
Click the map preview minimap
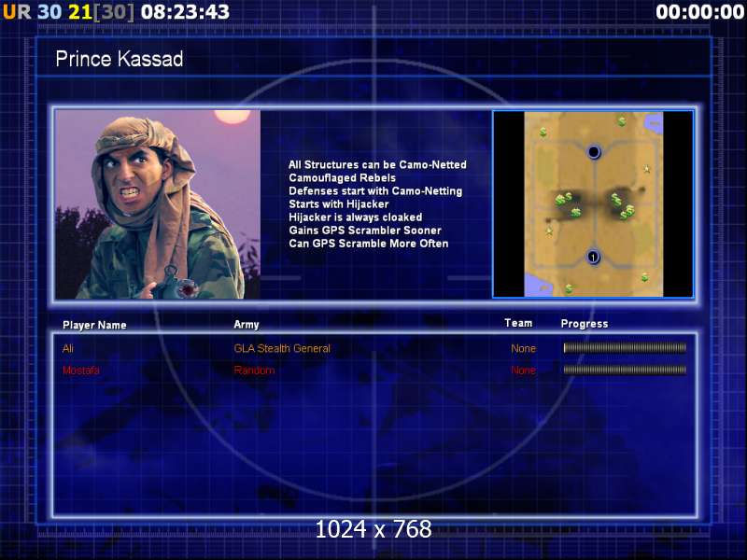593,204
